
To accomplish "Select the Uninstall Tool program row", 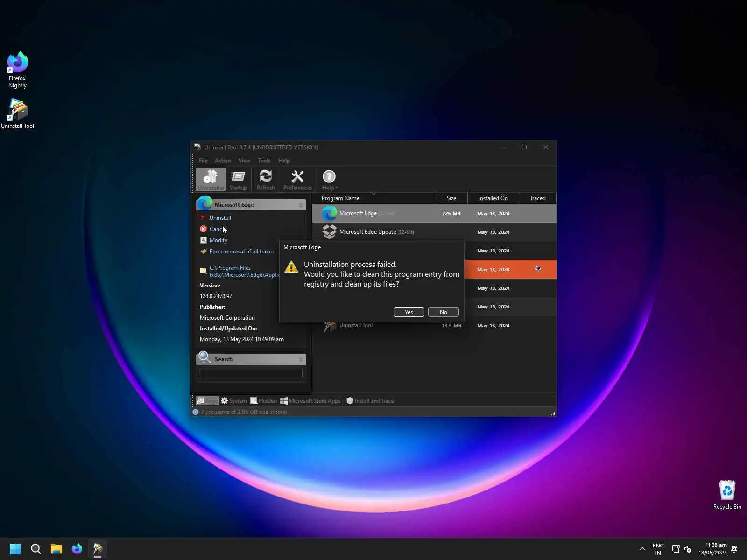I will [434, 325].
